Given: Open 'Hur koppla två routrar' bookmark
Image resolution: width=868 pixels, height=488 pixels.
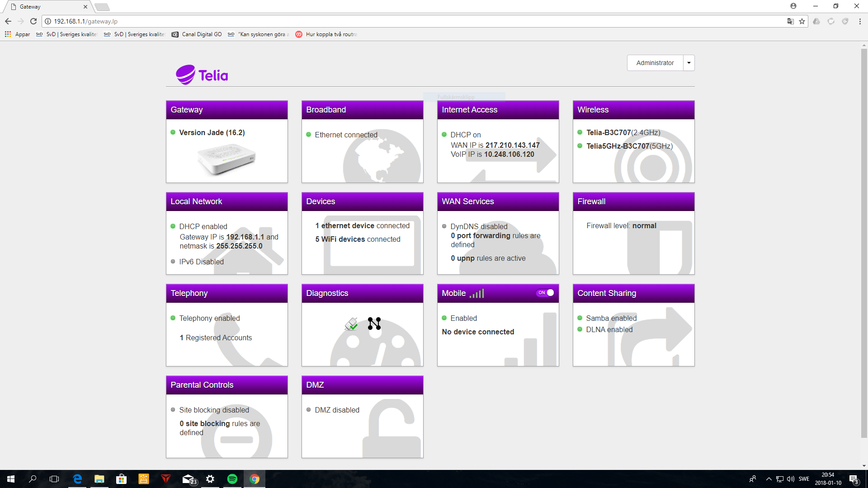Looking at the screenshot, I should click(x=326, y=34).
